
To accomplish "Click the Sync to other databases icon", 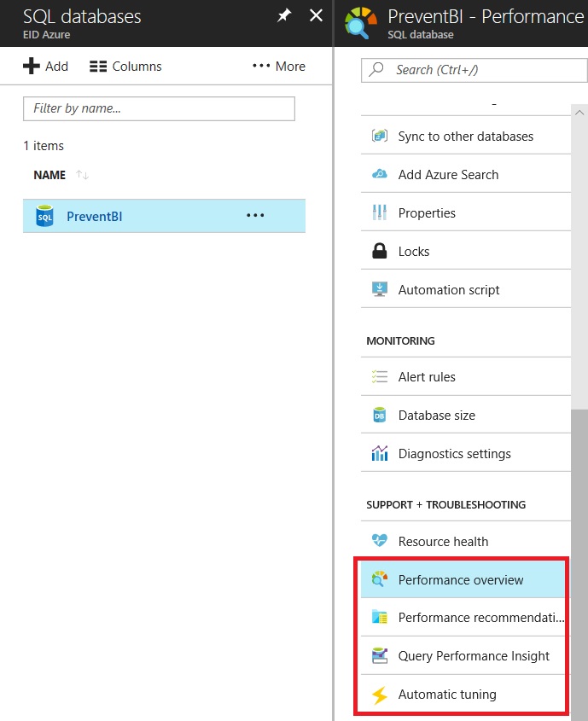I will 379,136.
